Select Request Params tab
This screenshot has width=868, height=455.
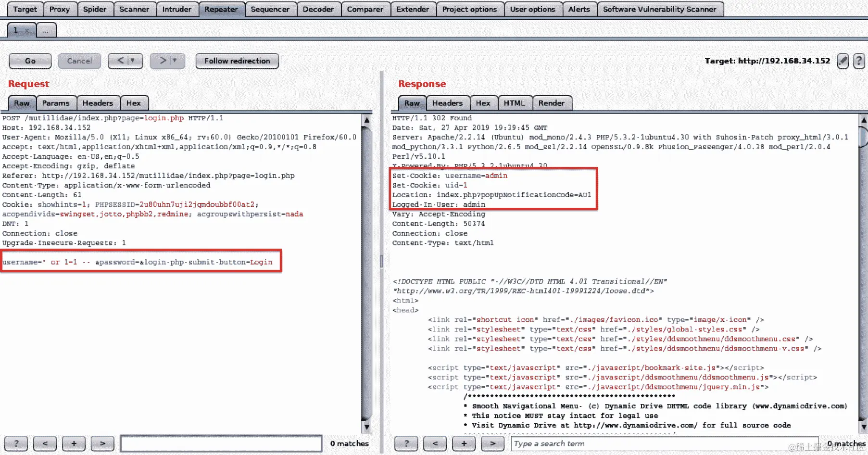pyautogui.click(x=56, y=103)
